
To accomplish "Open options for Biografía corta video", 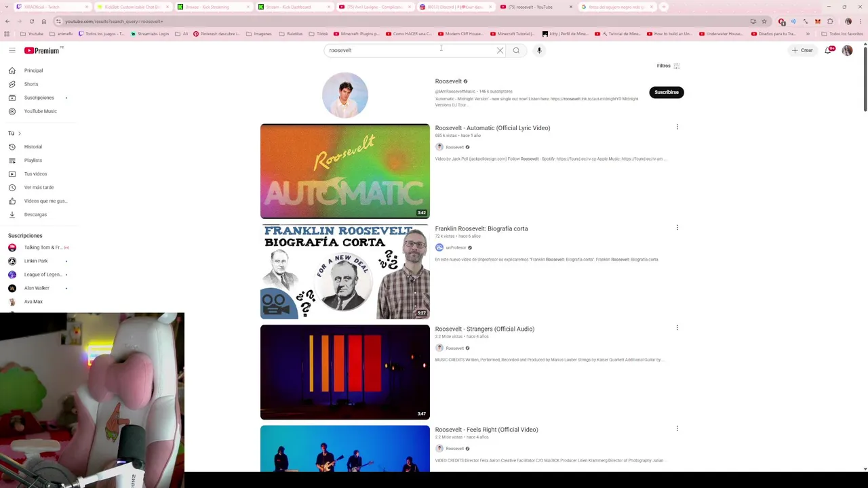I will point(677,228).
